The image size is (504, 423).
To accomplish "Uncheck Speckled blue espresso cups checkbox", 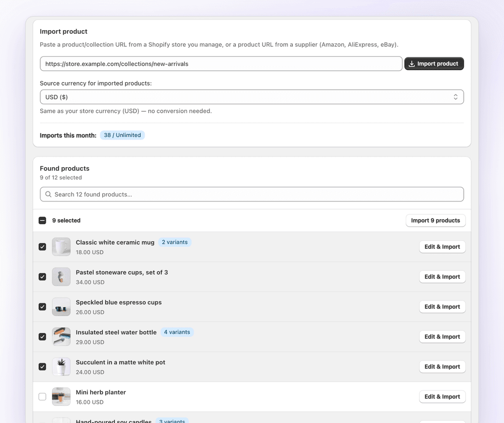I will click(x=42, y=307).
